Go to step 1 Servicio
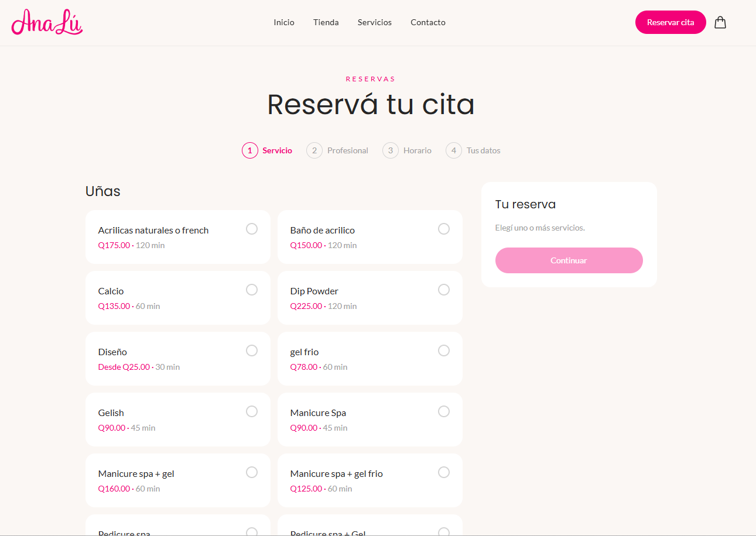Viewport: 756px width, 536px height. pyautogui.click(x=267, y=150)
